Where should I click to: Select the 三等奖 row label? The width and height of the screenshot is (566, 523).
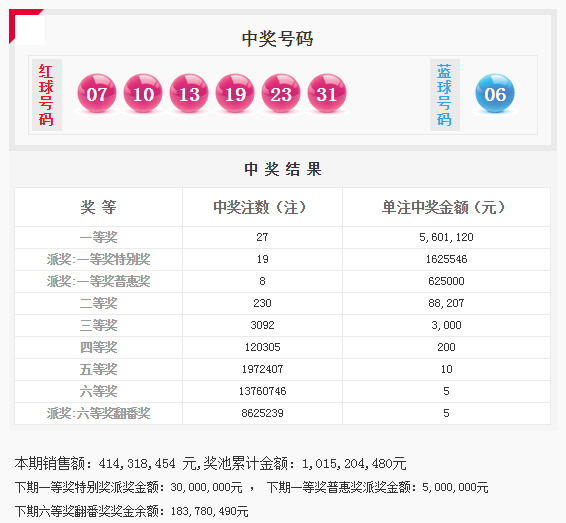coord(98,325)
